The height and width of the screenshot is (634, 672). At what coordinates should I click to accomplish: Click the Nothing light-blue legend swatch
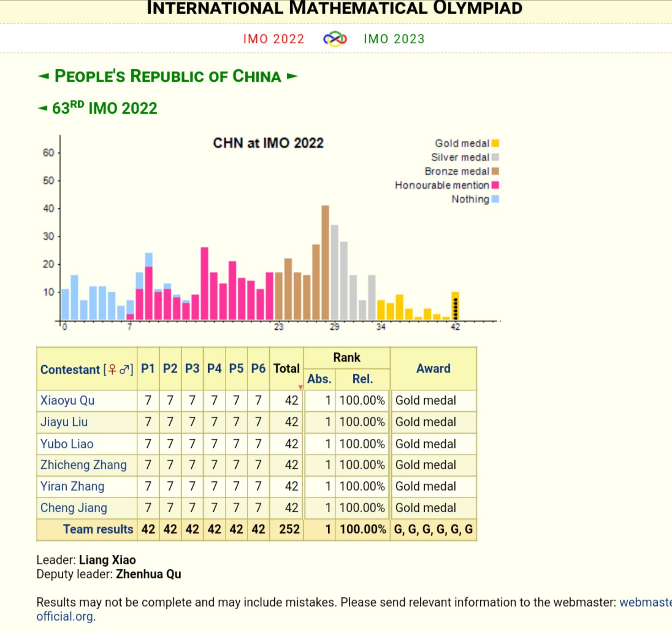(x=495, y=199)
